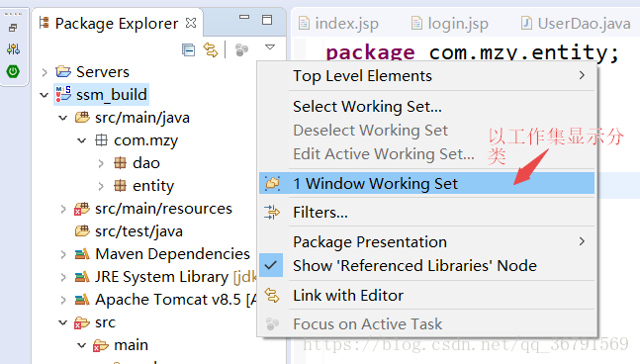
Task: Click Focus on Active Task toolbar icon
Action: pos(241,49)
